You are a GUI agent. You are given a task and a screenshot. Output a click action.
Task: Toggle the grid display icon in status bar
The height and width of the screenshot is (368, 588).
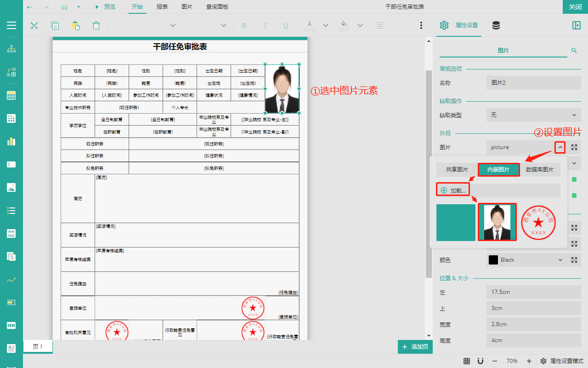coord(467,361)
